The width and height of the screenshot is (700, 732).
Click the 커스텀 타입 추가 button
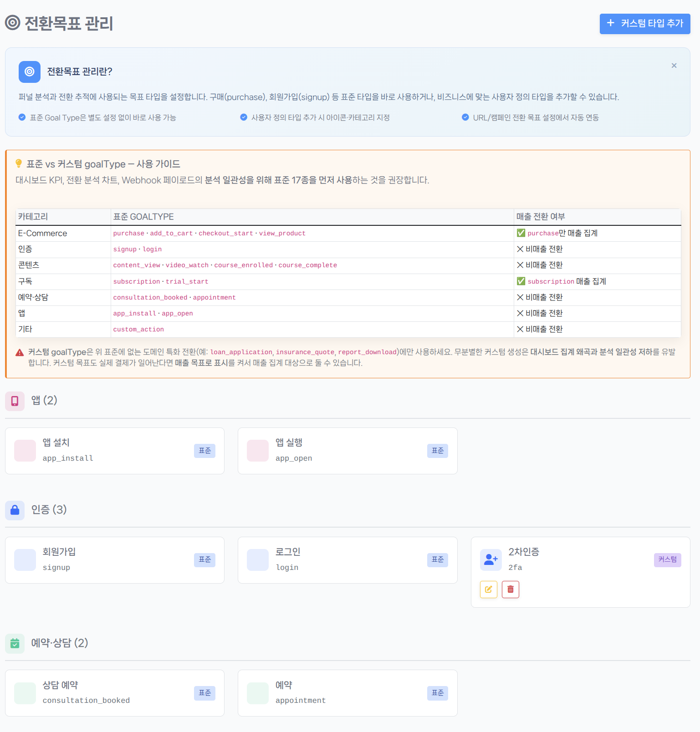coord(644,24)
